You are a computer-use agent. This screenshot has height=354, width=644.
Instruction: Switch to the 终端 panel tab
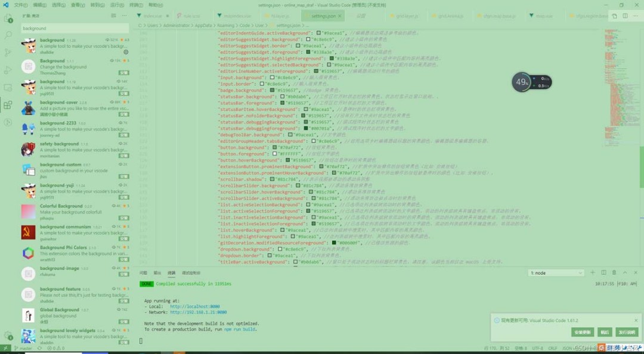(x=171, y=272)
